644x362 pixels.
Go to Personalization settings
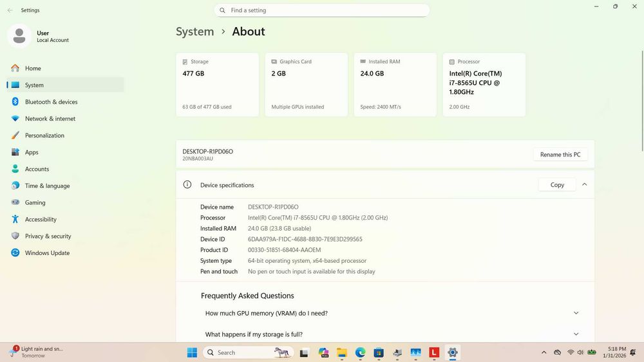(x=65, y=136)
